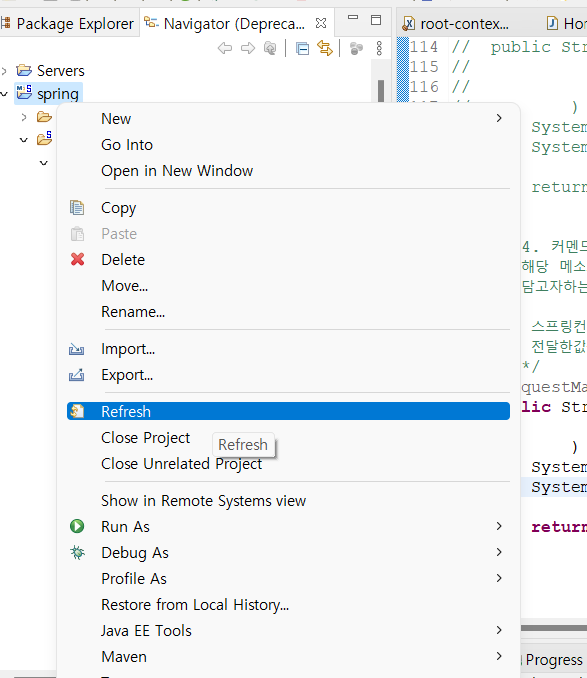Click the Forward navigation arrow in Navigator toolbar
The image size is (587, 678).
tap(248, 48)
